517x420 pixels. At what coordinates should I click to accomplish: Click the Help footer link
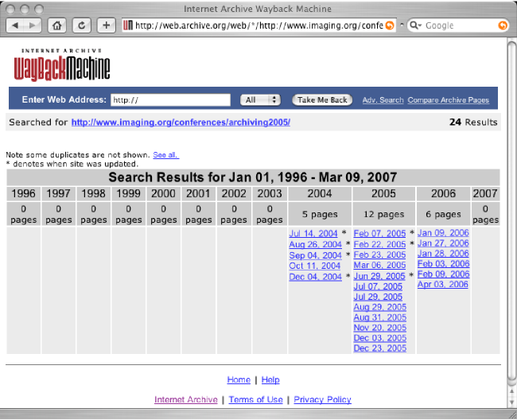[270, 379]
